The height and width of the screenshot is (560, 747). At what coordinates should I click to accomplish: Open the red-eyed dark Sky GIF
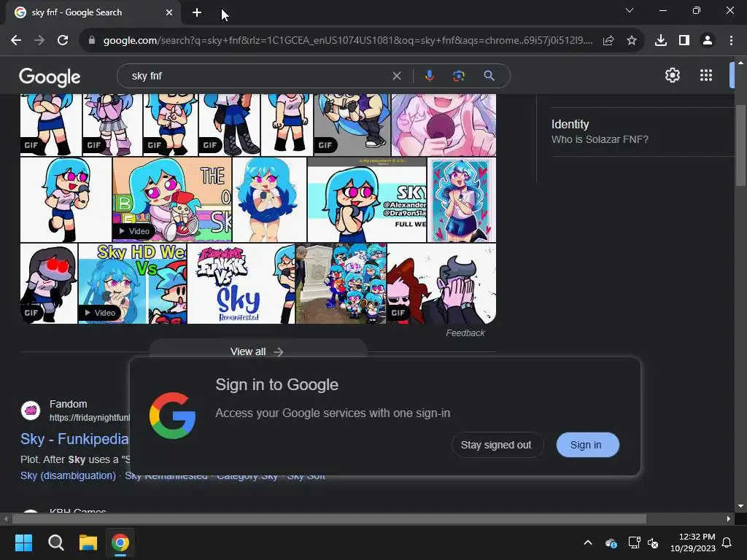pyautogui.click(x=49, y=284)
